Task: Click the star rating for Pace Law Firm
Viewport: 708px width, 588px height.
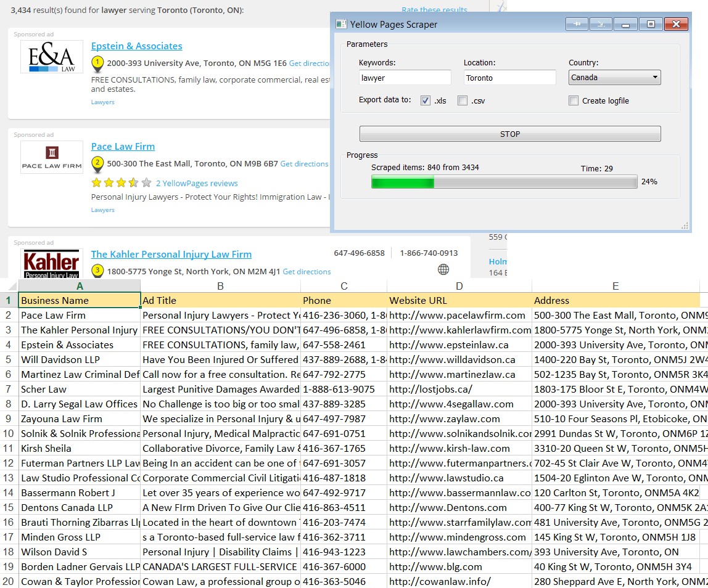Action: pyautogui.click(x=121, y=183)
